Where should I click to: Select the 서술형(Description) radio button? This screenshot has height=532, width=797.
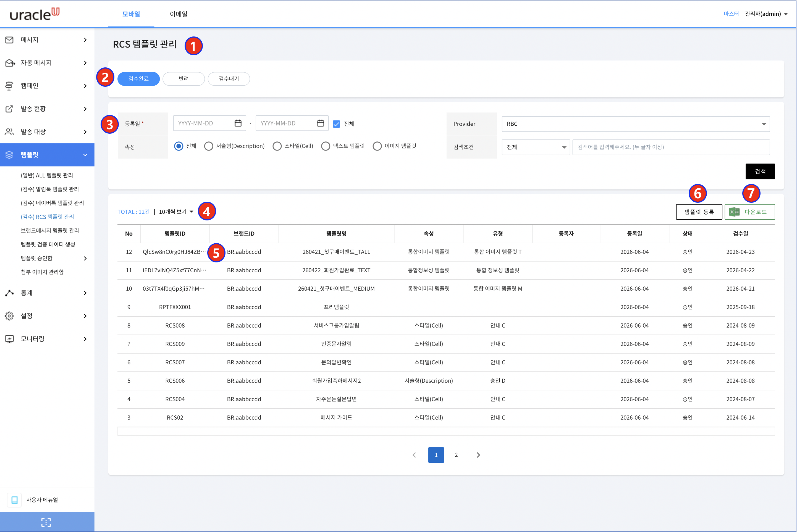[x=208, y=146]
